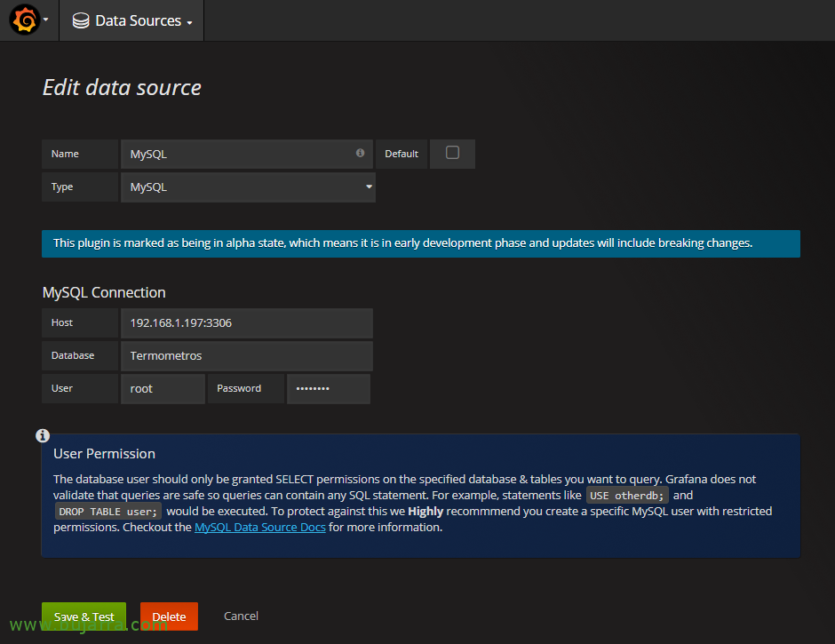Click the 'MySQL Connection' section heading
Viewport: 835px width, 644px height.
point(104,292)
